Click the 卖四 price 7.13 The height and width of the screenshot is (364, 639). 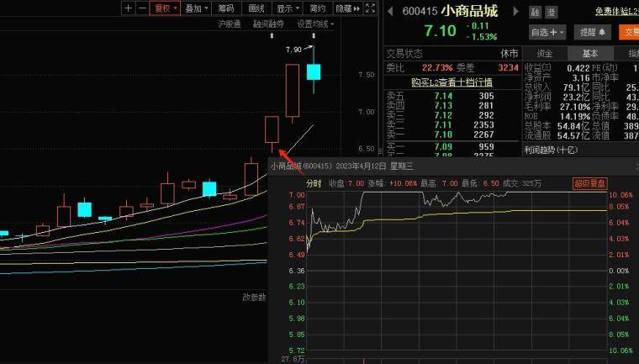tap(443, 106)
